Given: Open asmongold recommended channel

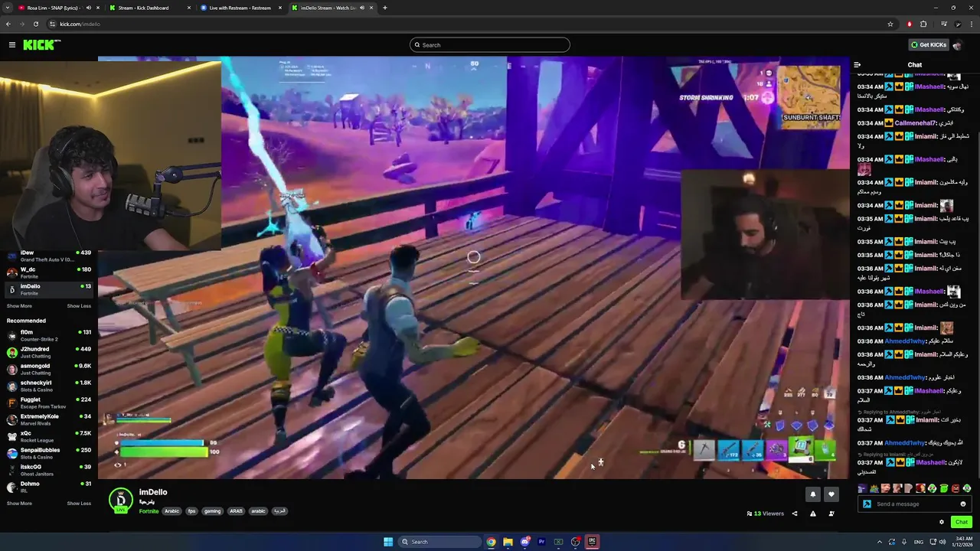Looking at the screenshot, I should tap(49, 369).
